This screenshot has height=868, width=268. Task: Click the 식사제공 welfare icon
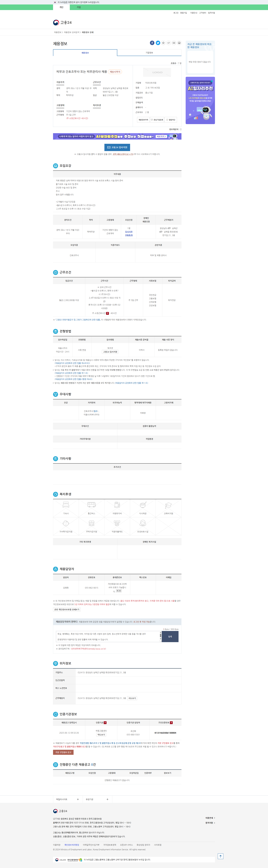(x=143, y=505)
